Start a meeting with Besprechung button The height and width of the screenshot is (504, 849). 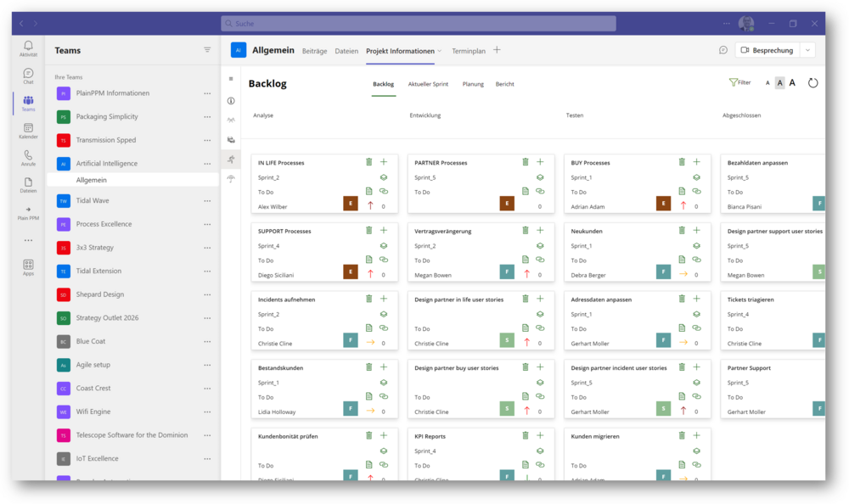[x=767, y=50]
